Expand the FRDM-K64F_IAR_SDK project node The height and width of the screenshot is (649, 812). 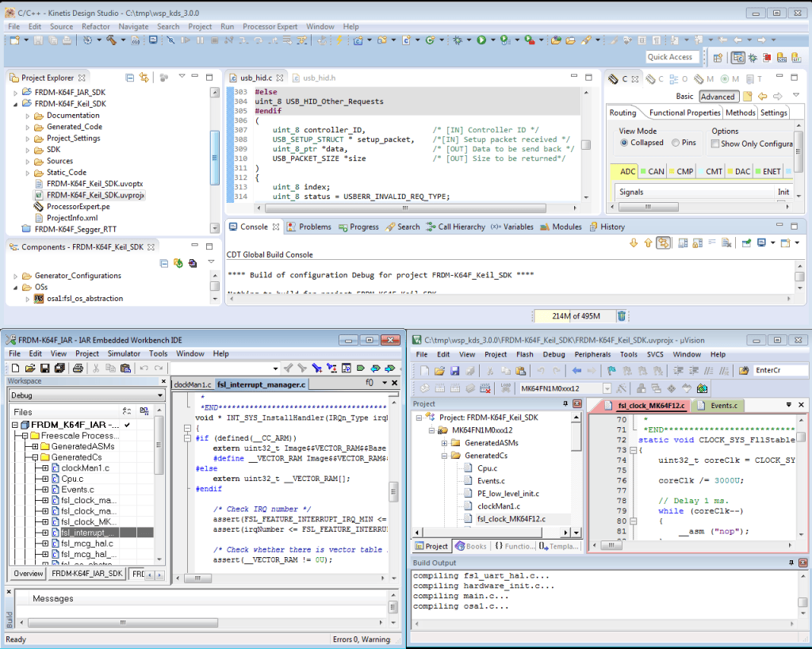[x=16, y=93]
